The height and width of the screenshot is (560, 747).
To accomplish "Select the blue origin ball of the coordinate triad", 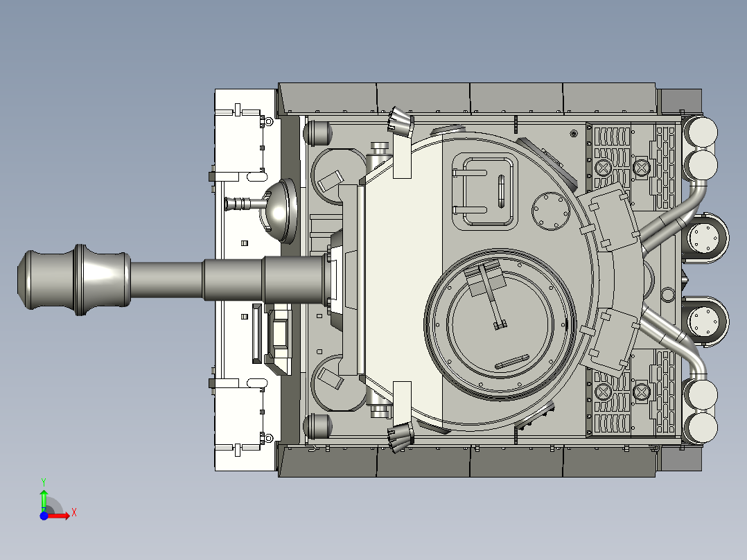I will coord(44,516).
